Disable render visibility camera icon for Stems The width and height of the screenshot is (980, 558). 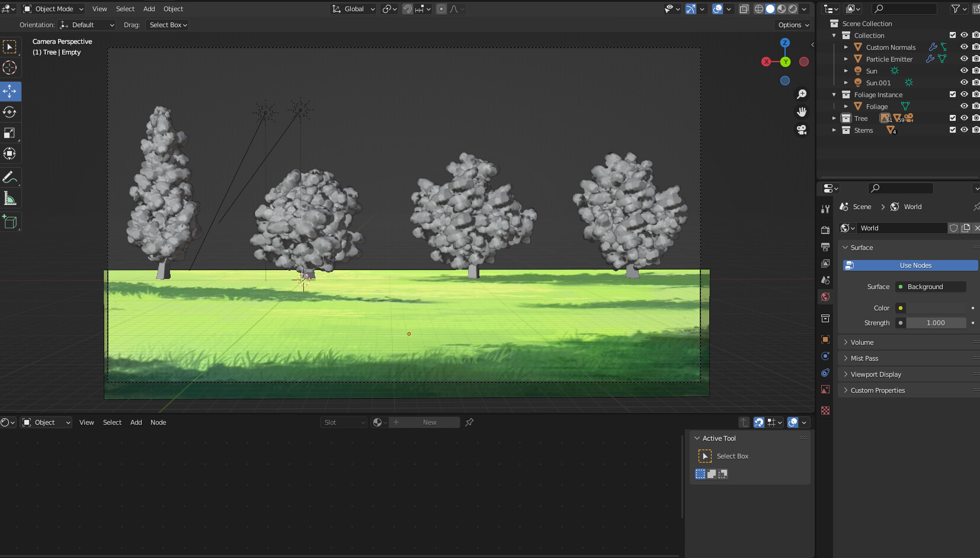(975, 130)
